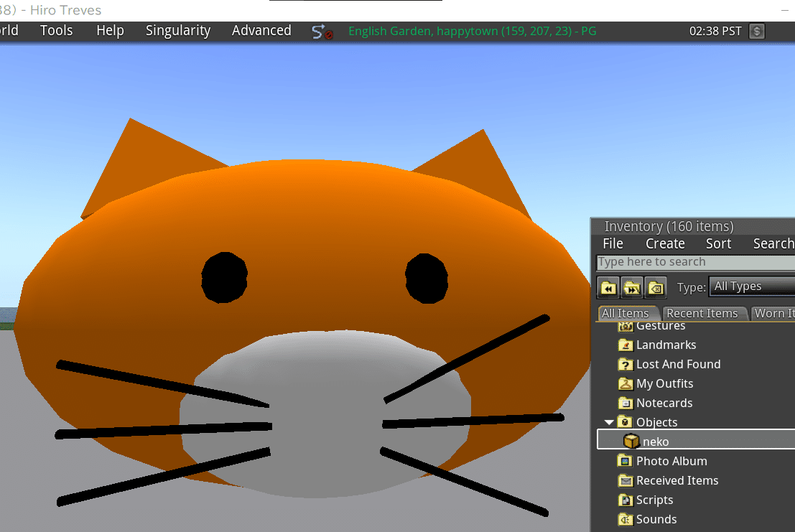Click the English Garden location text
This screenshot has width=795, height=532.
click(472, 32)
